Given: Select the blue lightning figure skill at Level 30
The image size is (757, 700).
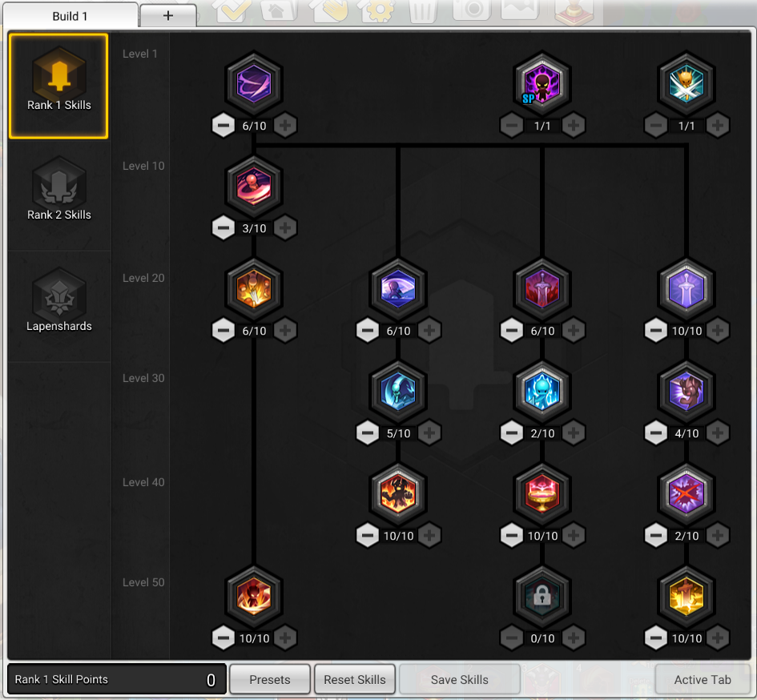Looking at the screenshot, I should (542, 391).
